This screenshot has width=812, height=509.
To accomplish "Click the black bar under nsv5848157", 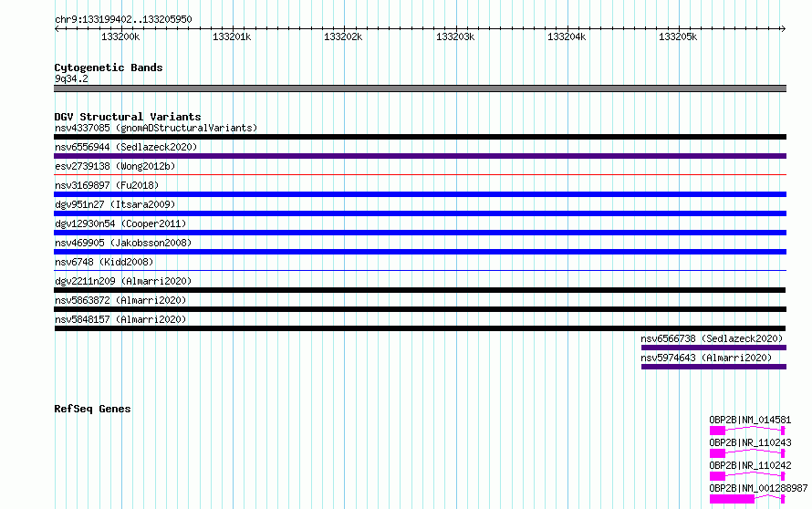I will [x=420, y=328].
